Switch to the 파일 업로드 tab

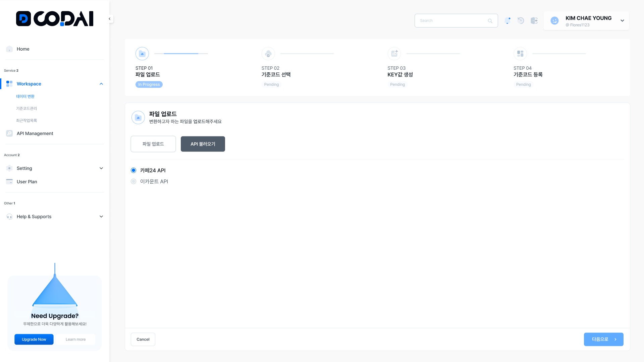(x=153, y=144)
